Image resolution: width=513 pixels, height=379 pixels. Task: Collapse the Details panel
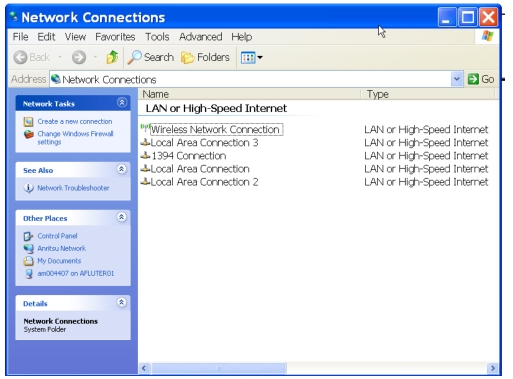click(121, 303)
